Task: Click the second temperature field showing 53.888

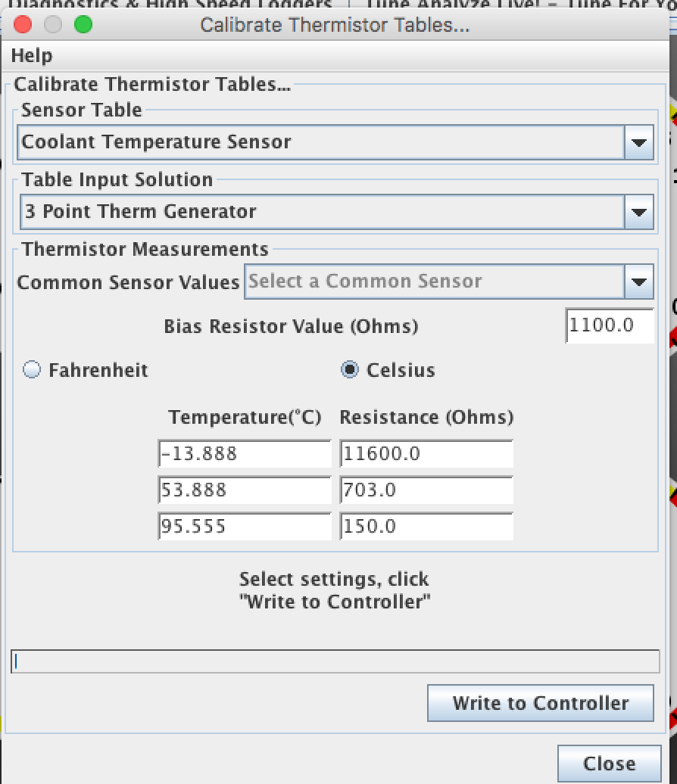Action: point(245,490)
